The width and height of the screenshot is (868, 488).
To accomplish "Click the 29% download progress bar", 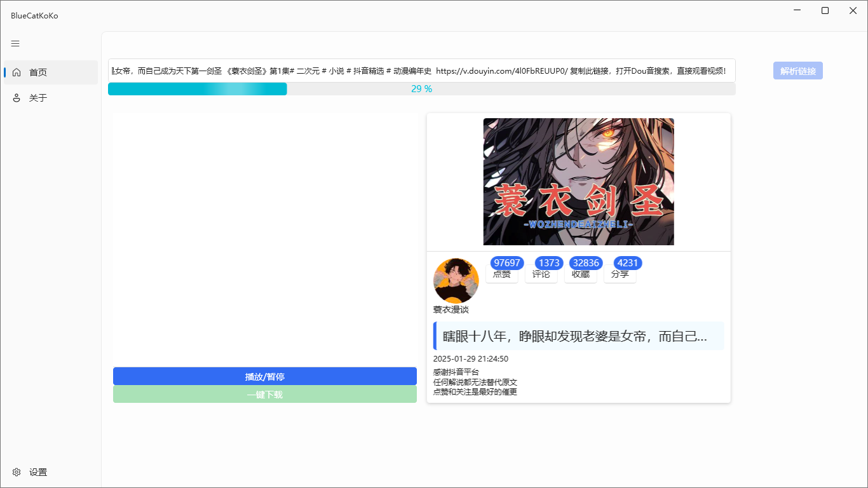I will pyautogui.click(x=422, y=89).
